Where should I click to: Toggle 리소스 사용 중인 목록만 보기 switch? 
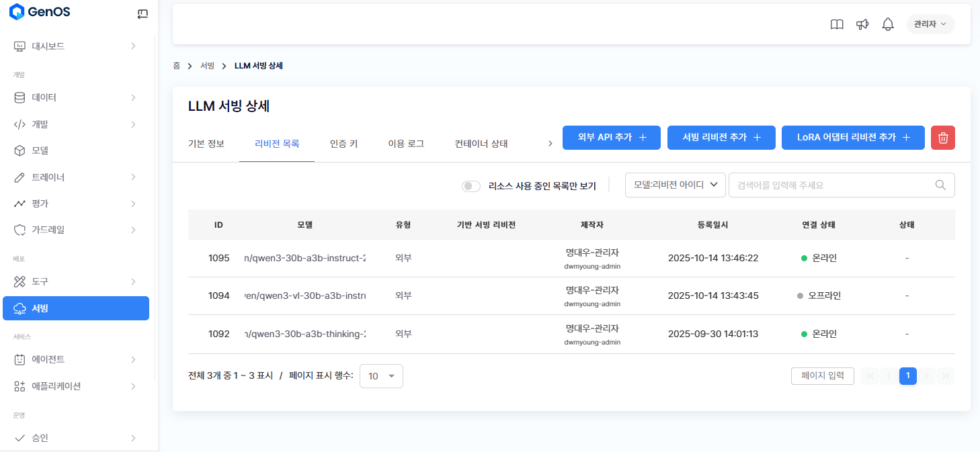coord(471,186)
